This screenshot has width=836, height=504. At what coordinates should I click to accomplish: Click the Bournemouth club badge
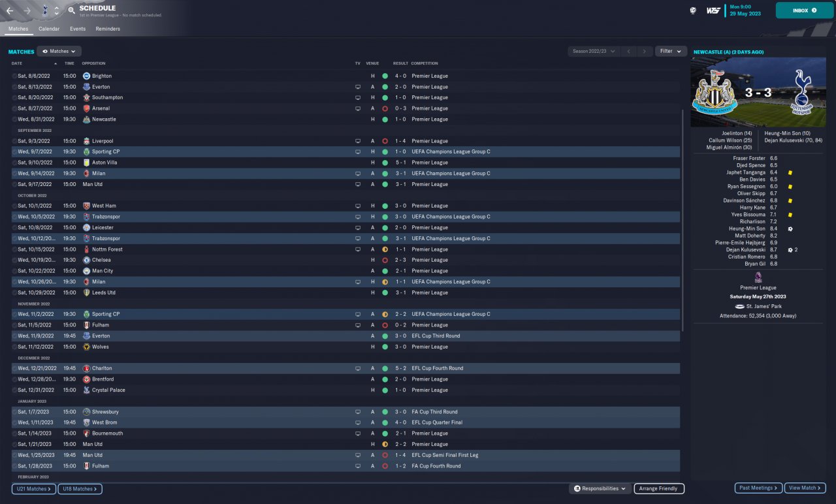[x=86, y=433]
